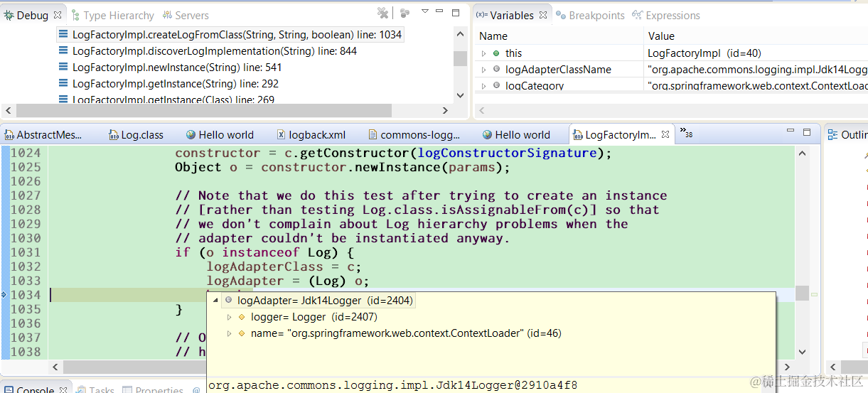Image resolution: width=868 pixels, height=393 pixels.
Task: Maximize the editor area
Action: [807, 132]
